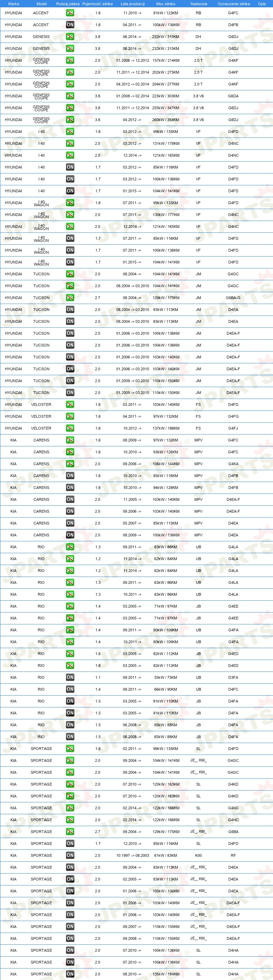Image resolution: width=273 pixels, height=980 pixels.
Task: Click the petrol icon for ACCENT 91kW / 123KM
Action: click(70, 13)
